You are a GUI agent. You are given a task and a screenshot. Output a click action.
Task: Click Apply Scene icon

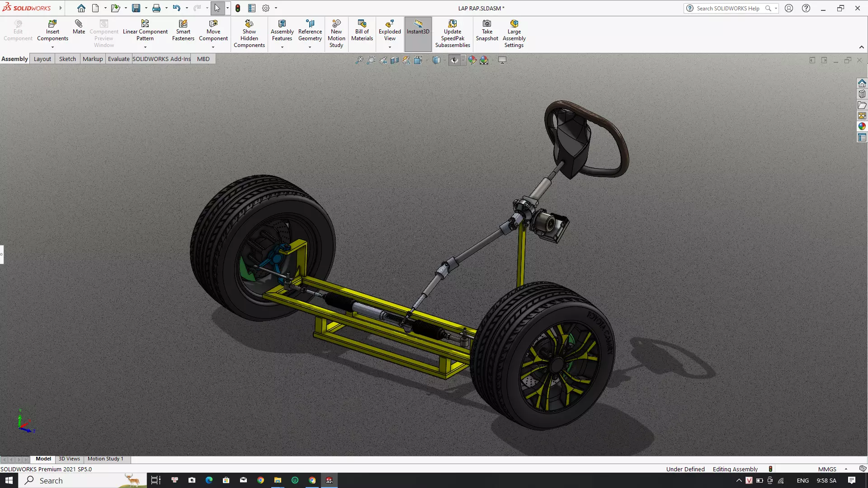coord(484,60)
